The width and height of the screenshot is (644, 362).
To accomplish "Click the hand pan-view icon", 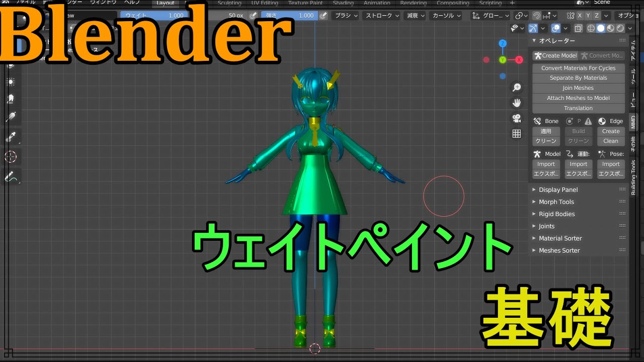I will pos(516,103).
